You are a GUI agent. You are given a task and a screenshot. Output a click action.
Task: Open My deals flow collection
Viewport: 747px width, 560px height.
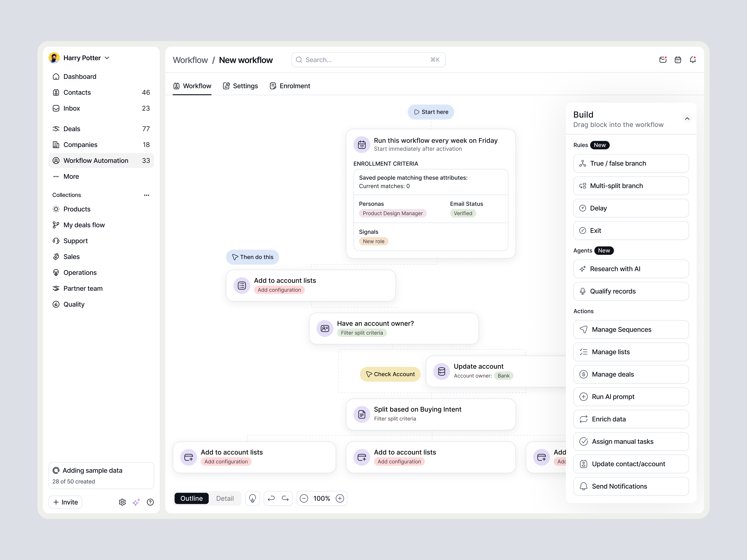(x=101, y=225)
